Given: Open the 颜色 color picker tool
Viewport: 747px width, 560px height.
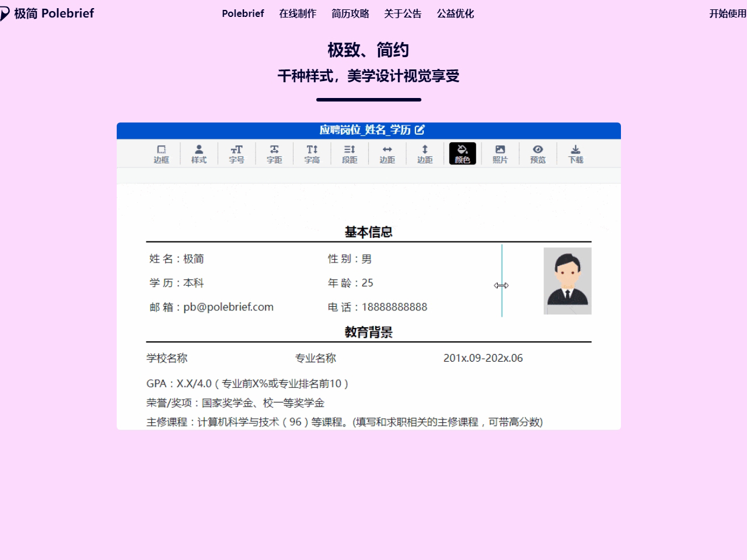Looking at the screenshot, I should point(462,154).
